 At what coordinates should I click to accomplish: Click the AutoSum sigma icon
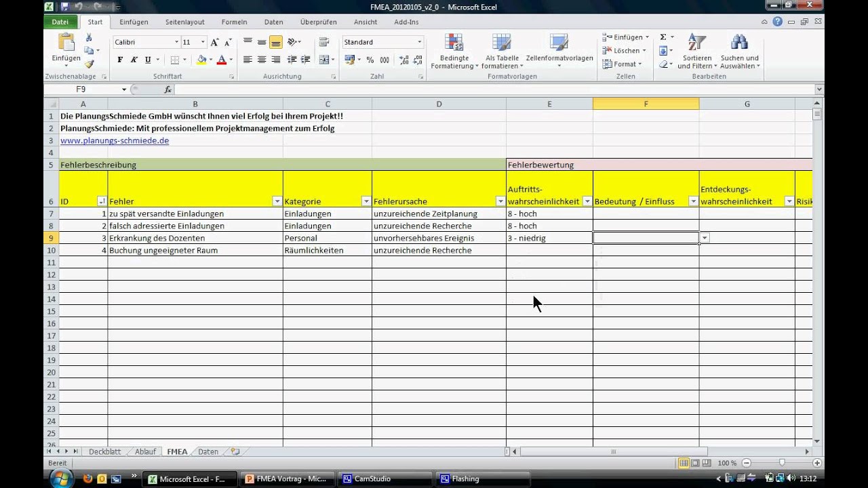(663, 37)
